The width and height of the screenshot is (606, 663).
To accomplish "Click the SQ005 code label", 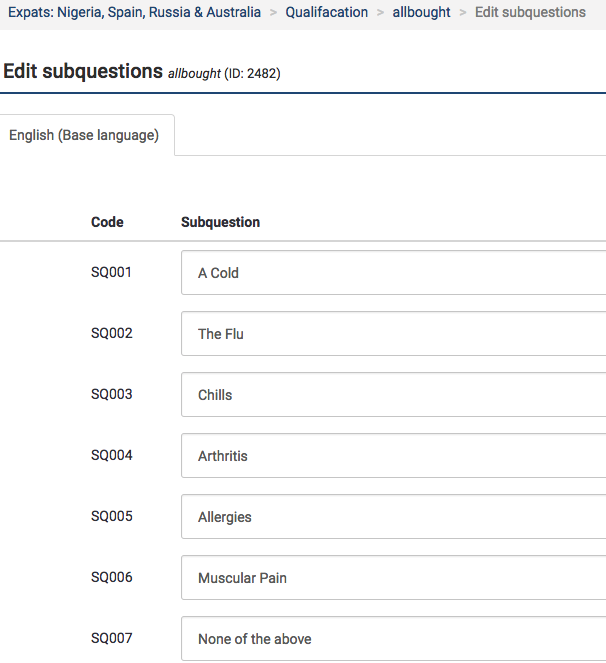I will [111, 516].
